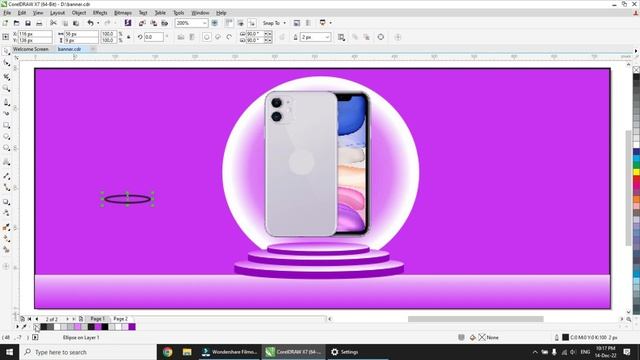This screenshot has height=360, width=640.
Task: Select the Color Eyedropper tool
Action: point(6,227)
